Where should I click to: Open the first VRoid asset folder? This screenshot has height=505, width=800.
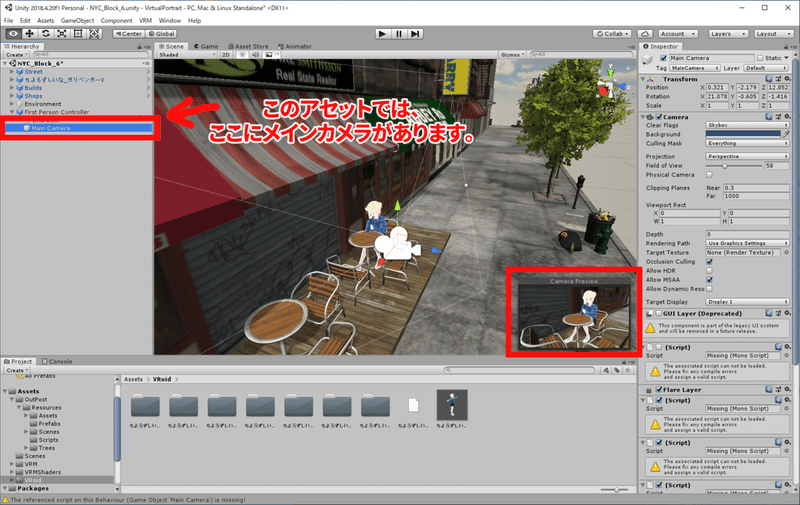tap(145, 406)
